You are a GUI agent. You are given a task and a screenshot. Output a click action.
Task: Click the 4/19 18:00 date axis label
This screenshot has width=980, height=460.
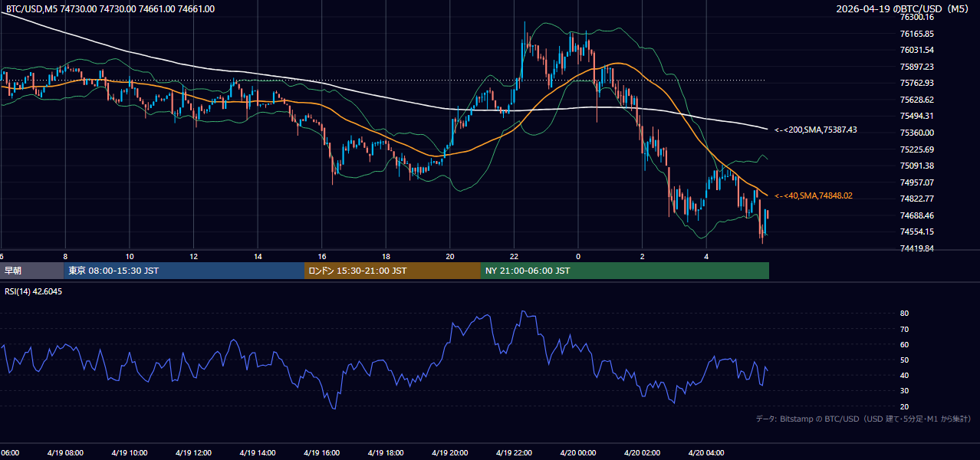click(x=386, y=452)
